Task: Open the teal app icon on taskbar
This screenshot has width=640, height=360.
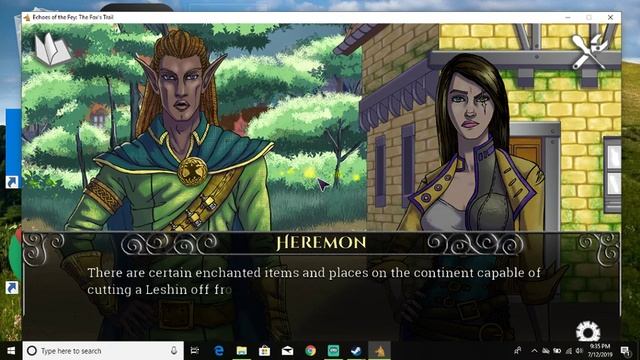Action: (333, 351)
